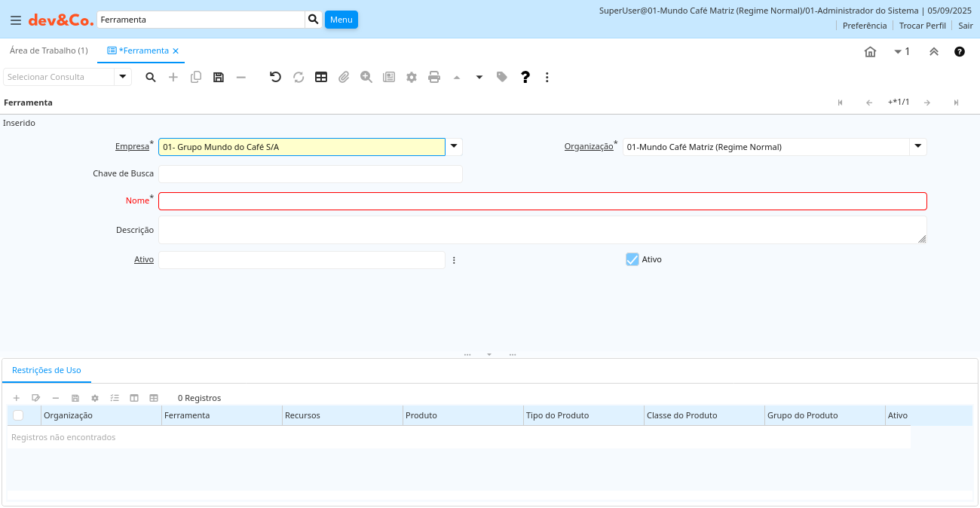Click the undo changes icon
This screenshot has width=980, height=508.
[275, 77]
